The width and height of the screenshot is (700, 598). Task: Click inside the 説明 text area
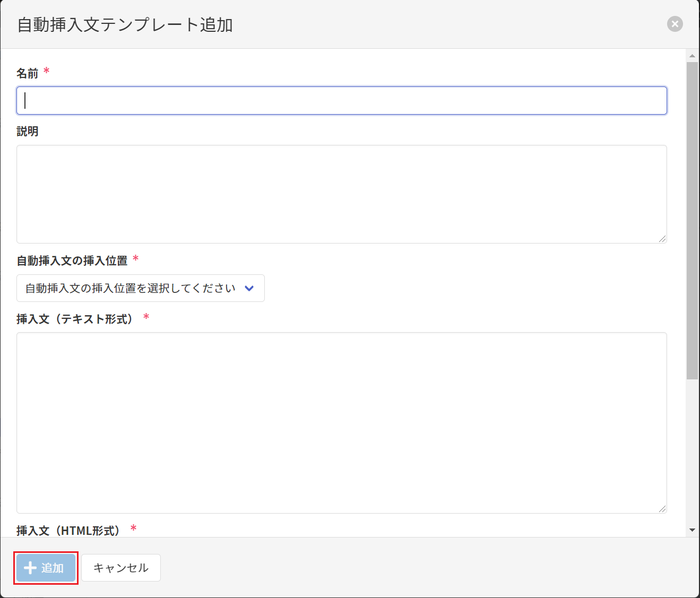point(341,194)
